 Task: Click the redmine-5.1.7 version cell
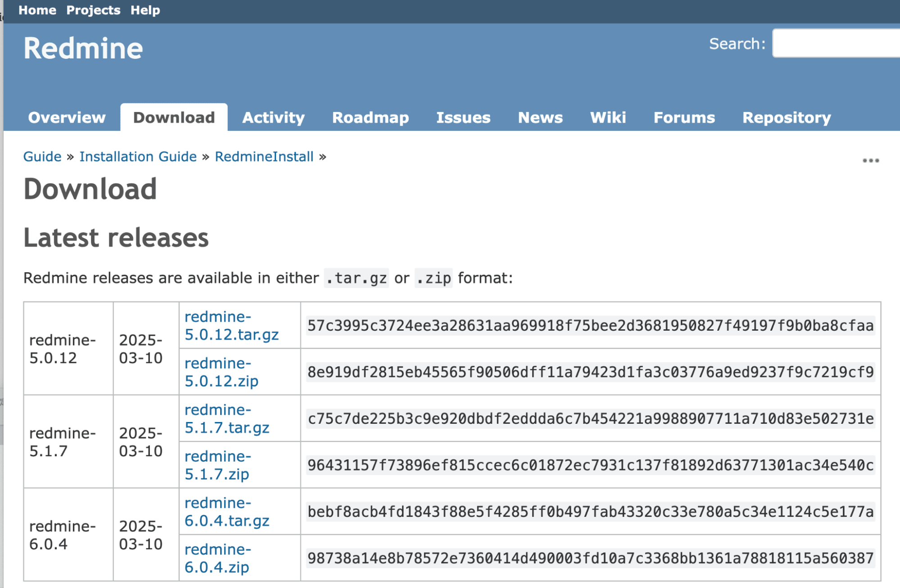tap(68, 442)
